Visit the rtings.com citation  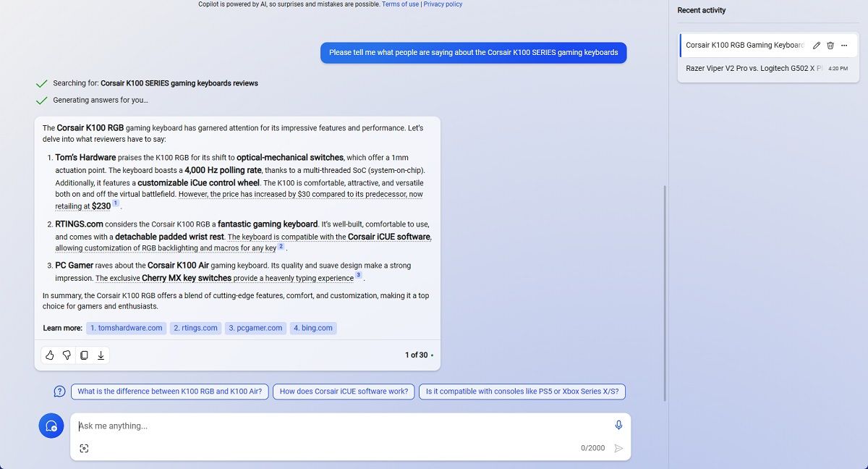pos(195,328)
